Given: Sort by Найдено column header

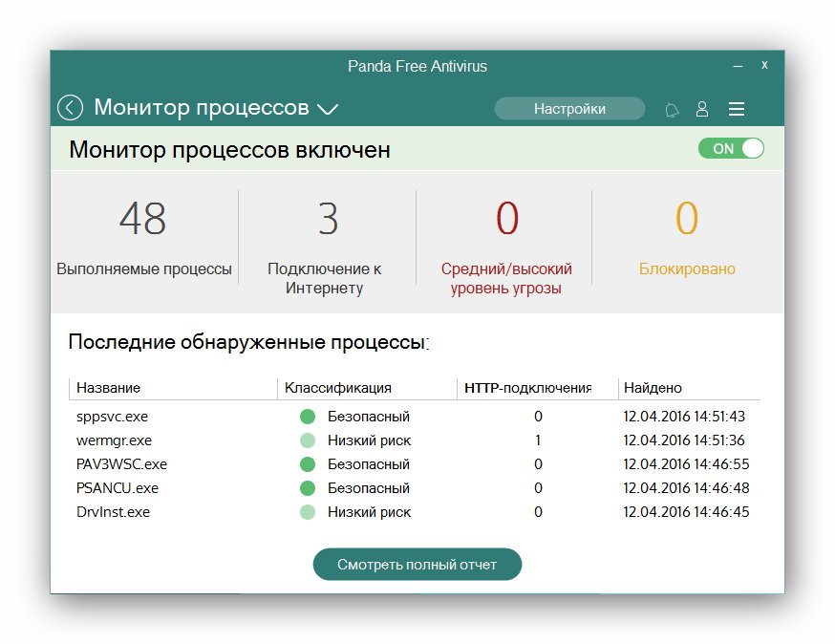Looking at the screenshot, I should tap(653, 388).
